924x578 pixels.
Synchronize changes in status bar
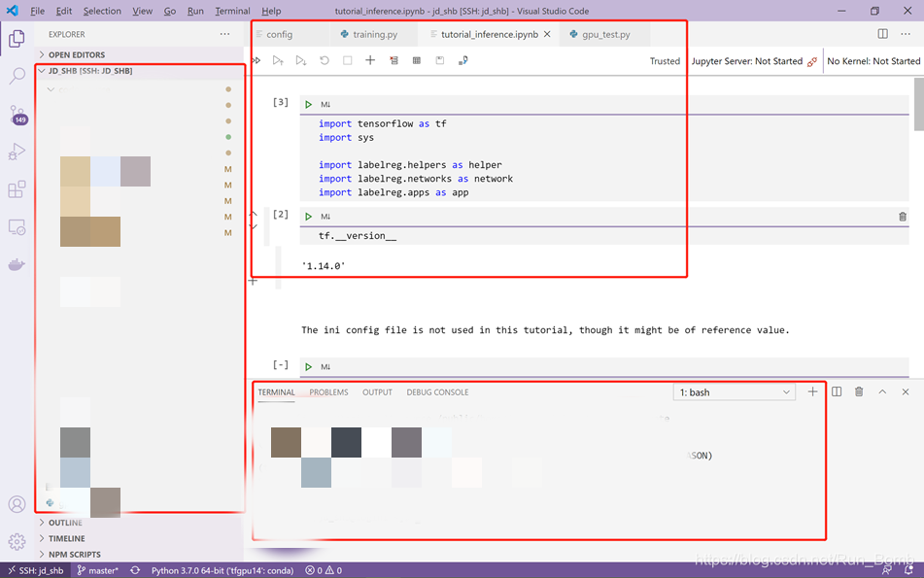coord(135,570)
